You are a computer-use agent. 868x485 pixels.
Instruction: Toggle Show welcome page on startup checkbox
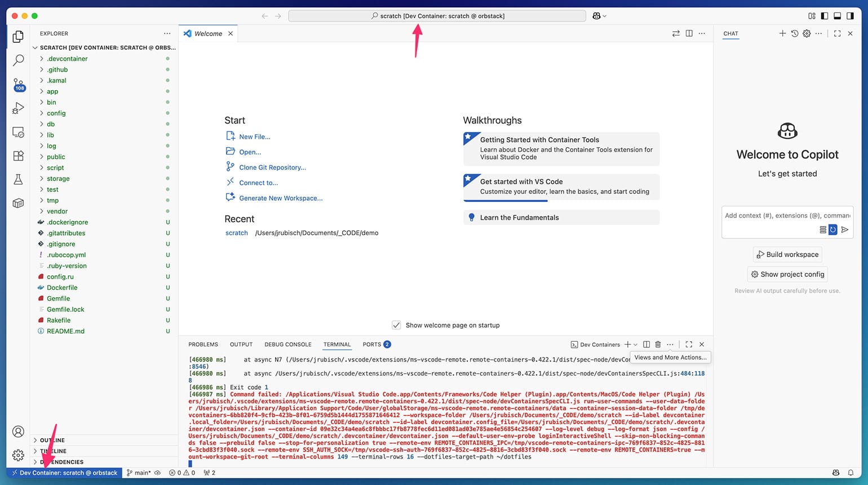(396, 325)
